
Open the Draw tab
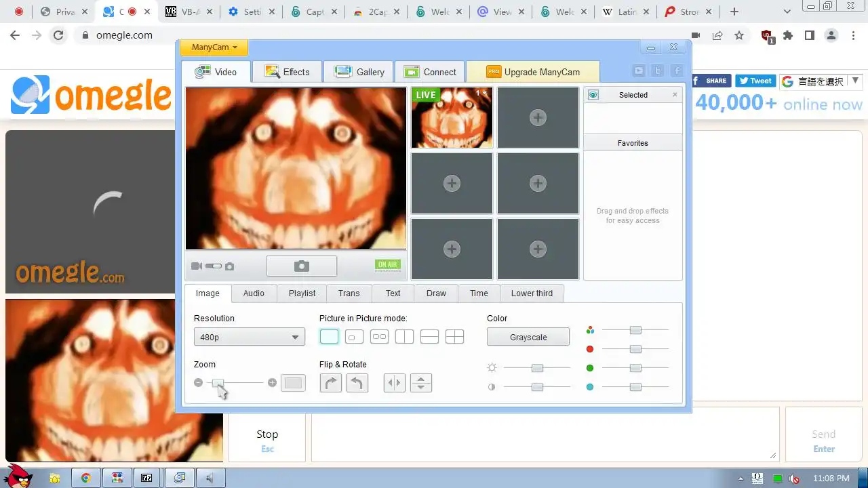436,293
